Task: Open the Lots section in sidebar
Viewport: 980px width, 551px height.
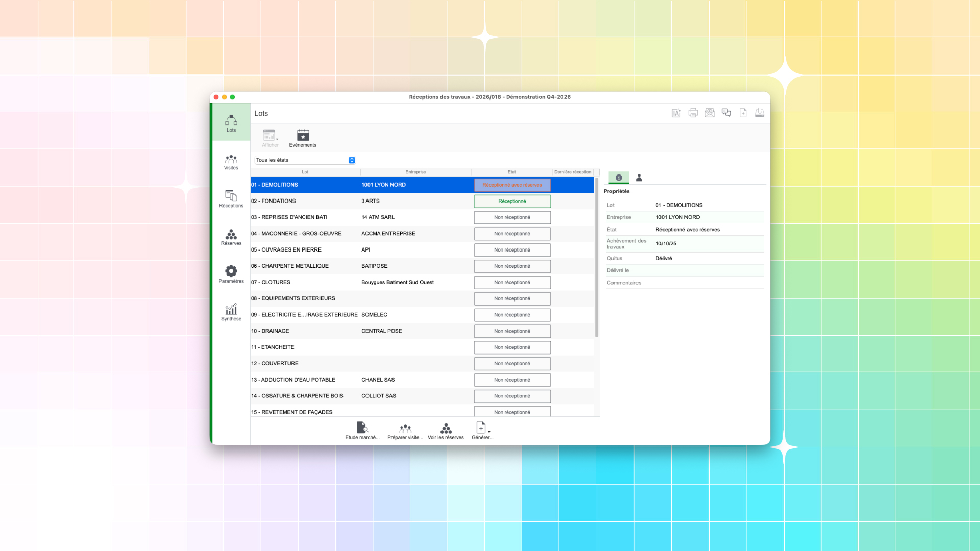Action: tap(231, 123)
